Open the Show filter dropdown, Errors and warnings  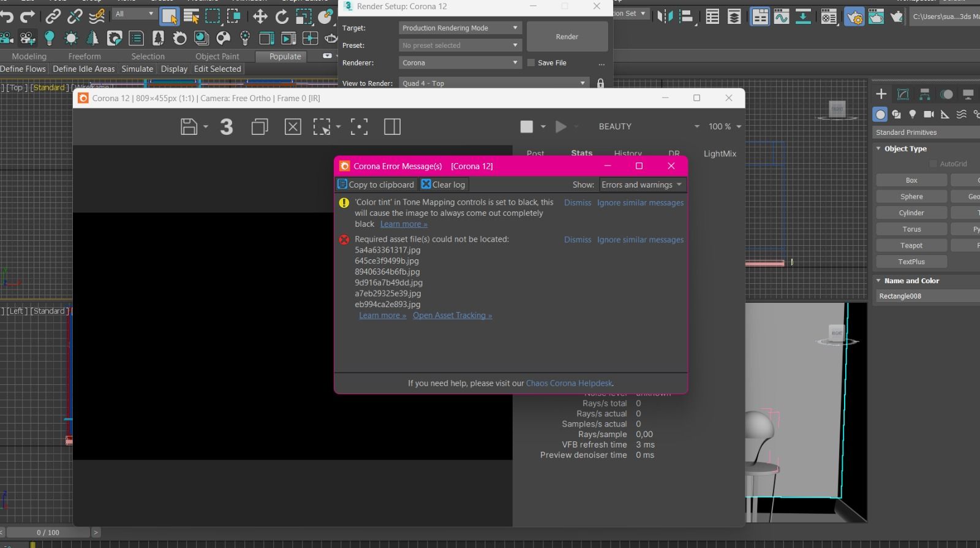(641, 185)
